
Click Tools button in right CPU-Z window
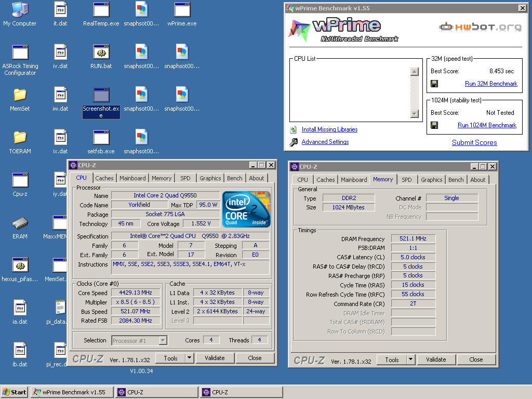pyautogui.click(x=392, y=360)
